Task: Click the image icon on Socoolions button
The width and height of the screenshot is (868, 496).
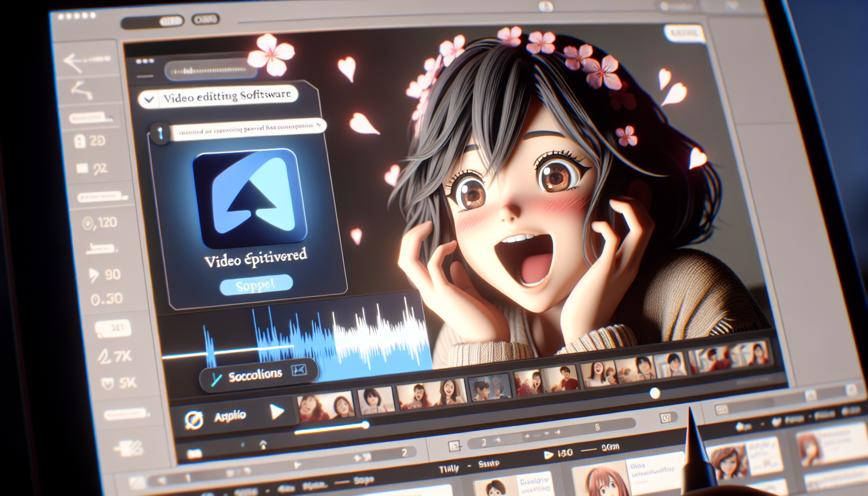Action: 299,371
